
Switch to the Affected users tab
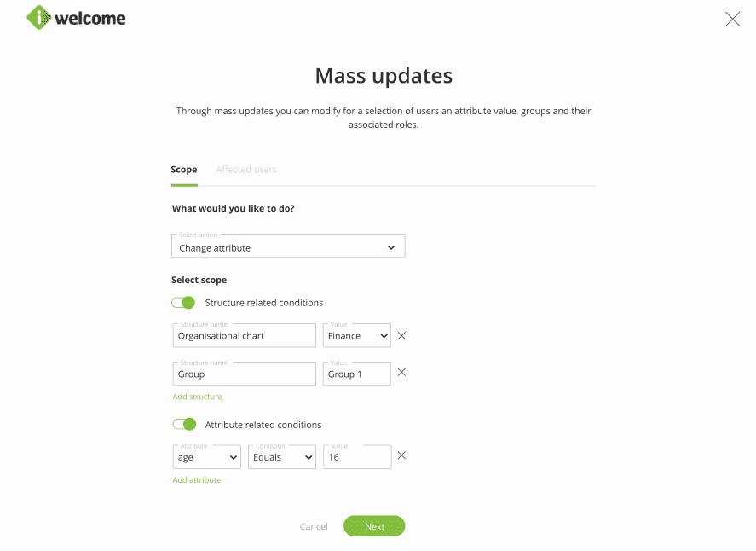(x=246, y=170)
